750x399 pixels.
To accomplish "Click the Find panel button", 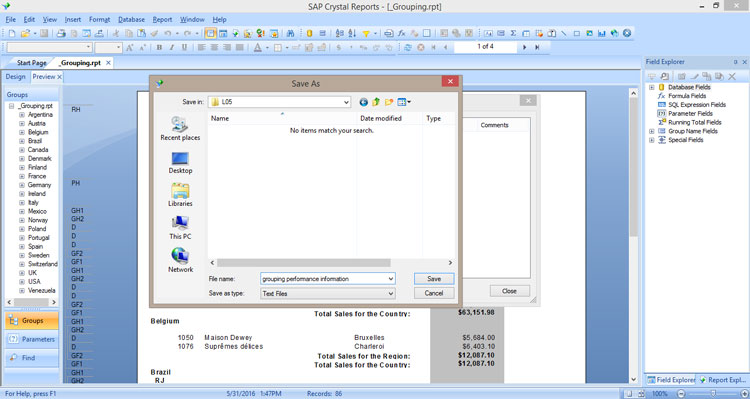I will (32, 358).
